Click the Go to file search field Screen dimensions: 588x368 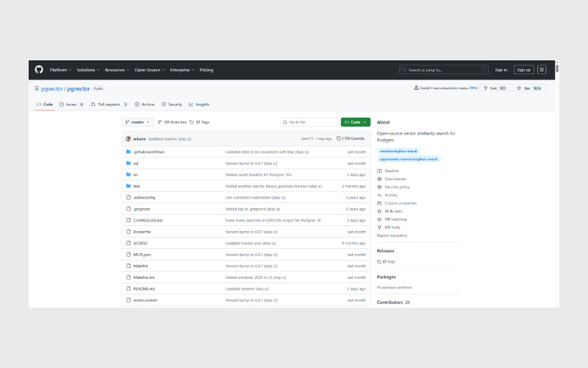[309, 122]
